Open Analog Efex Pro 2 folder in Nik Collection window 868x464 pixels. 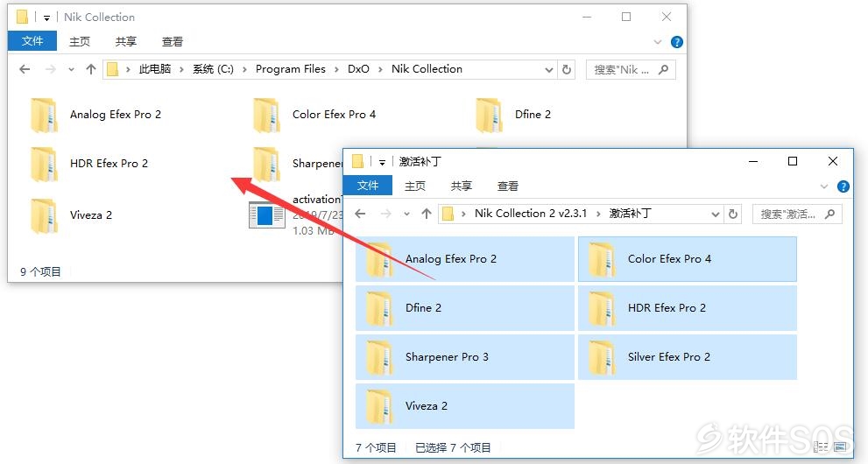[x=96, y=115]
